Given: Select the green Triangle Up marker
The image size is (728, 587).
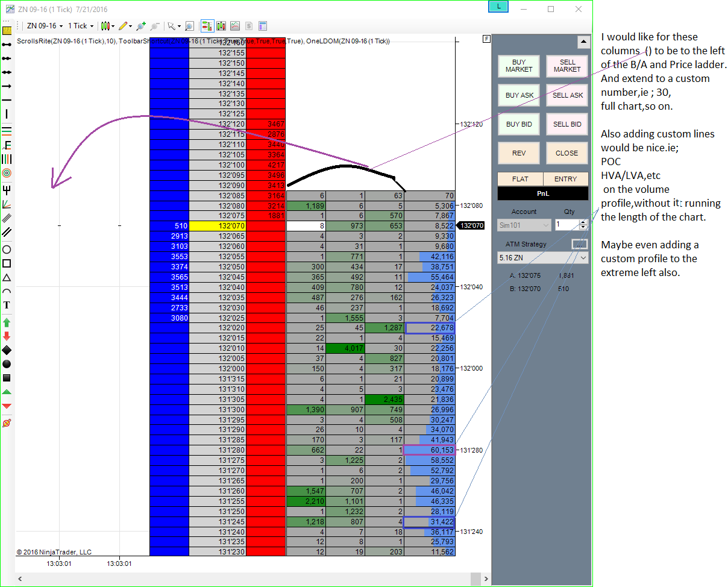Looking at the screenshot, I should [x=7, y=392].
